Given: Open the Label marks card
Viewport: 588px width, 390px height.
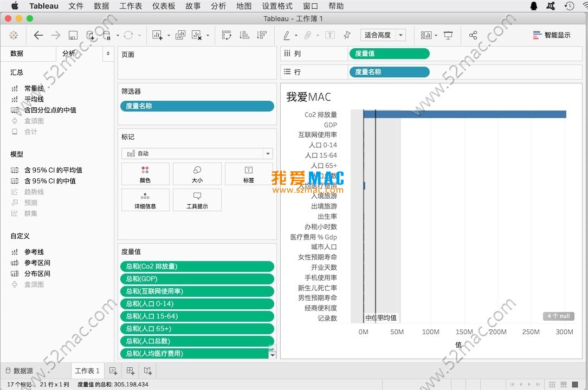Looking at the screenshot, I should click(249, 174).
